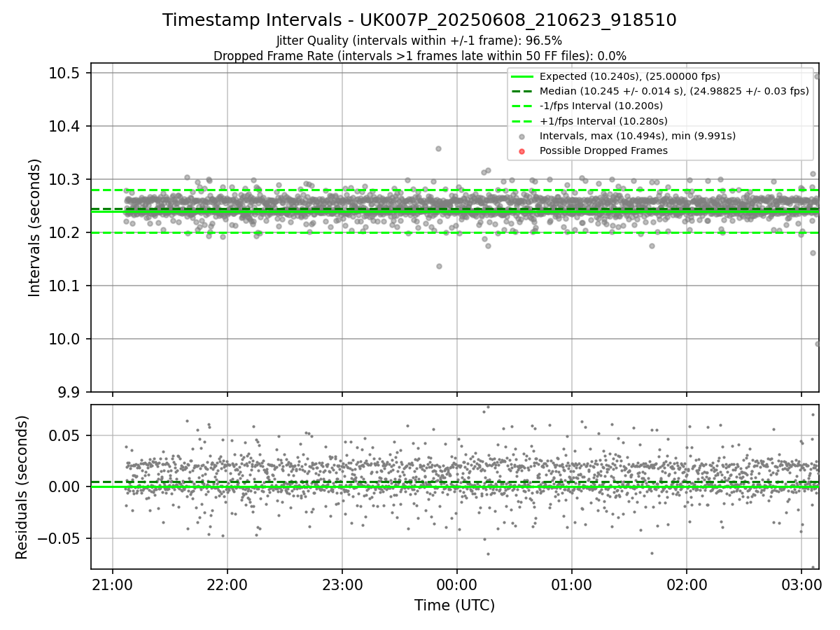The image size is (840, 630).
Task: Click the 00:00 time tick label
Action: coord(457,583)
